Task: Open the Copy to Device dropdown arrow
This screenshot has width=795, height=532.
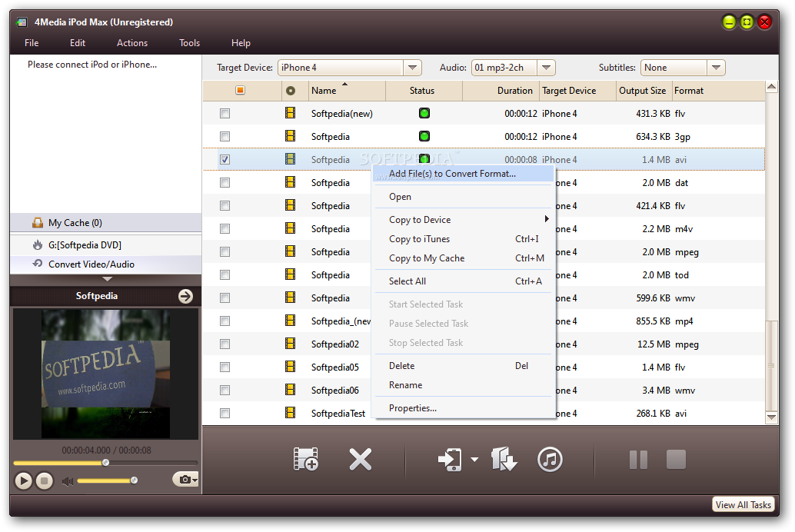Action: (x=474, y=460)
